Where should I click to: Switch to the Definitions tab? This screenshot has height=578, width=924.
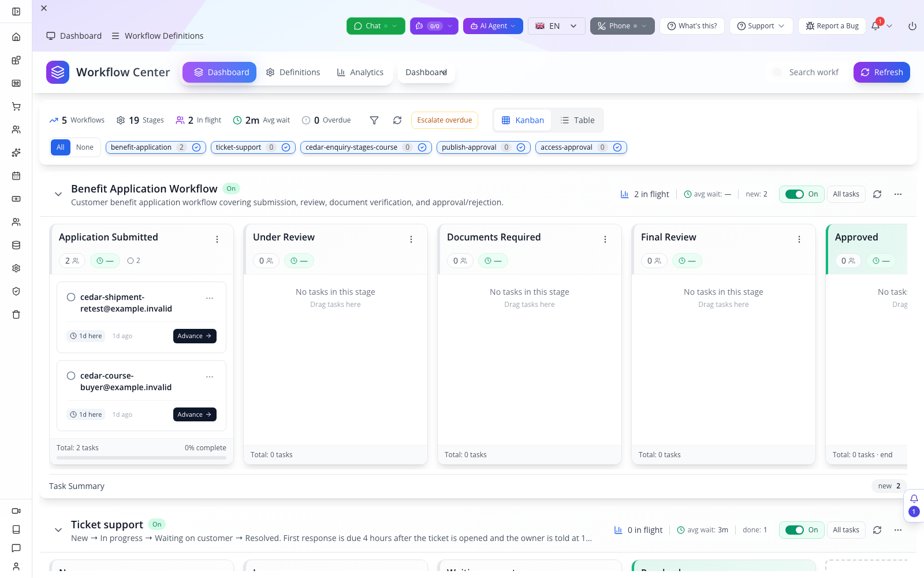pyautogui.click(x=293, y=72)
